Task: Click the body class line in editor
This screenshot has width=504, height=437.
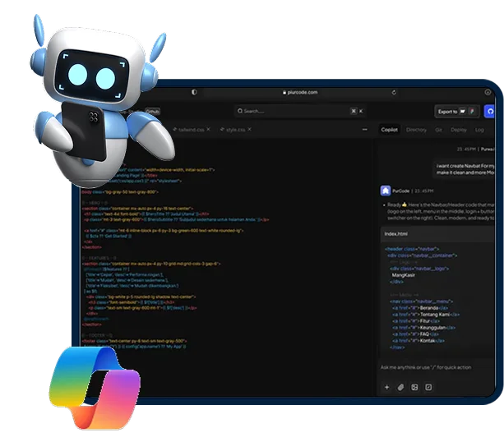Action: 120,191
